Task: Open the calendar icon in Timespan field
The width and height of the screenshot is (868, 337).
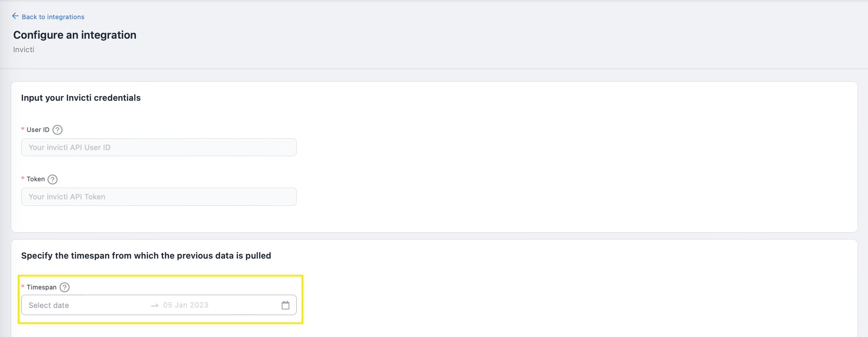Action: click(x=285, y=305)
